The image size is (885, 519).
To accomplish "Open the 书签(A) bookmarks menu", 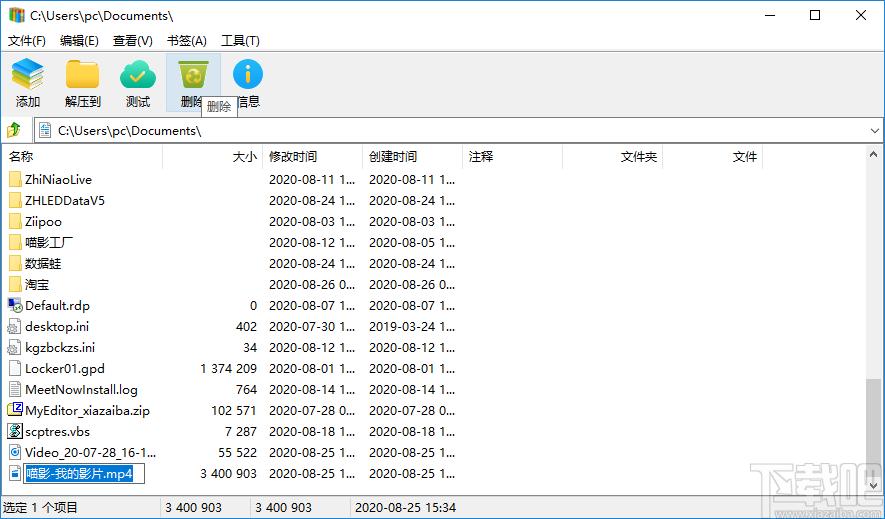I will tap(187, 41).
